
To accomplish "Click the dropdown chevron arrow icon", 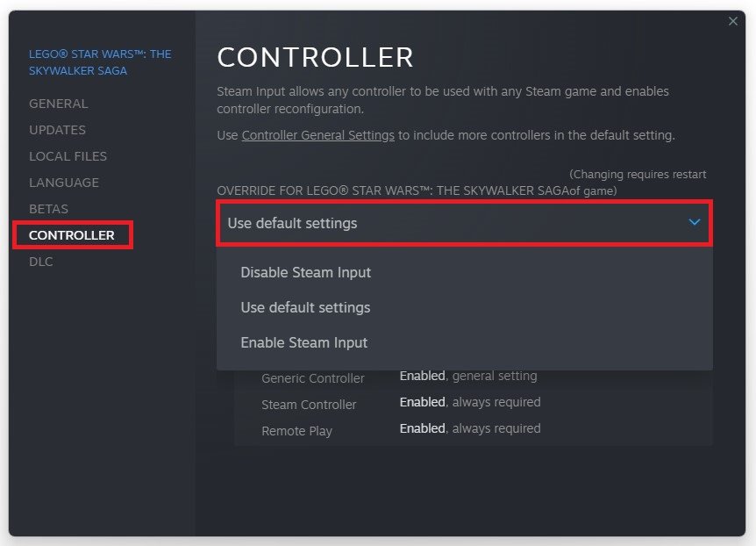I will pyautogui.click(x=695, y=223).
